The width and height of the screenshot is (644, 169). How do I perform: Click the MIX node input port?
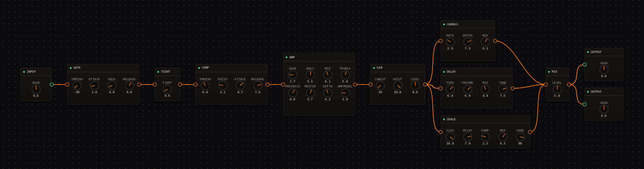(x=546, y=84)
